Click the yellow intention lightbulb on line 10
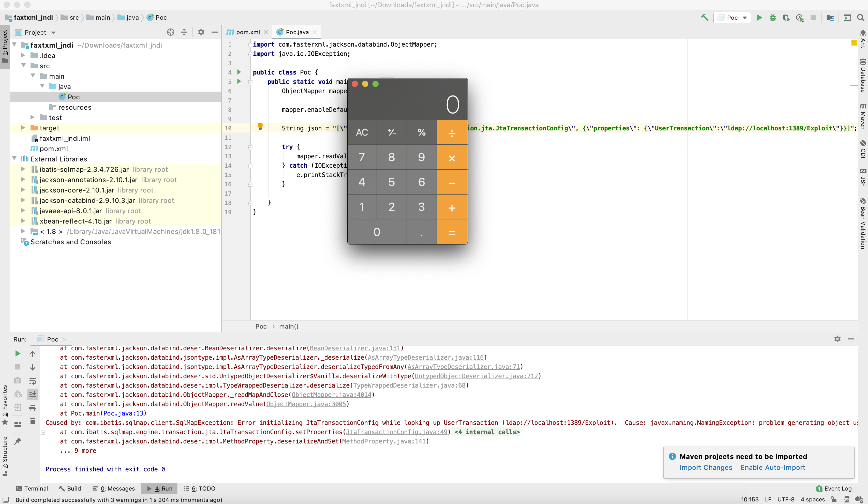868x504 pixels. tap(260, 127)
